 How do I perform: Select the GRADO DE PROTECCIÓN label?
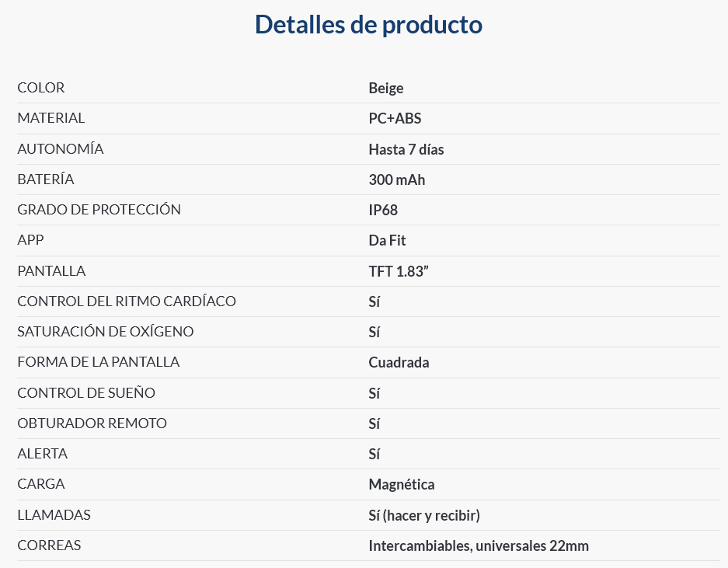coord(99,210)
